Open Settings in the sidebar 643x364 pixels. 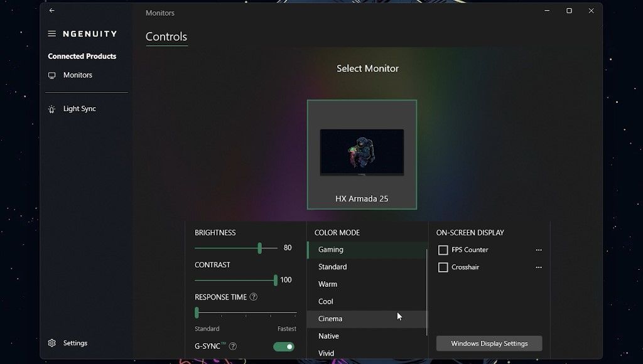tap(75, 343)
